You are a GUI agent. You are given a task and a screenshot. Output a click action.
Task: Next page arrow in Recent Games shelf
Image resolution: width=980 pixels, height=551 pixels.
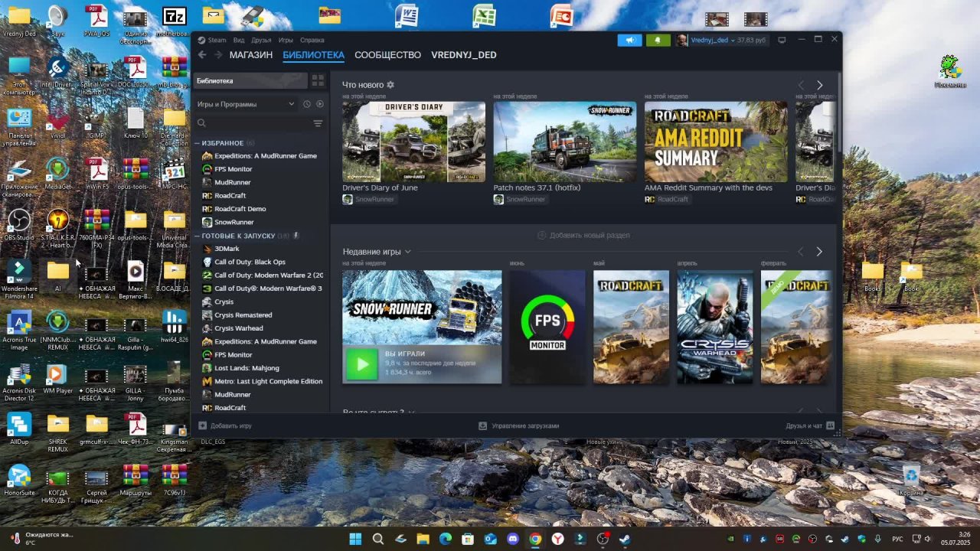pyautogui.click(x=819, y=252)
